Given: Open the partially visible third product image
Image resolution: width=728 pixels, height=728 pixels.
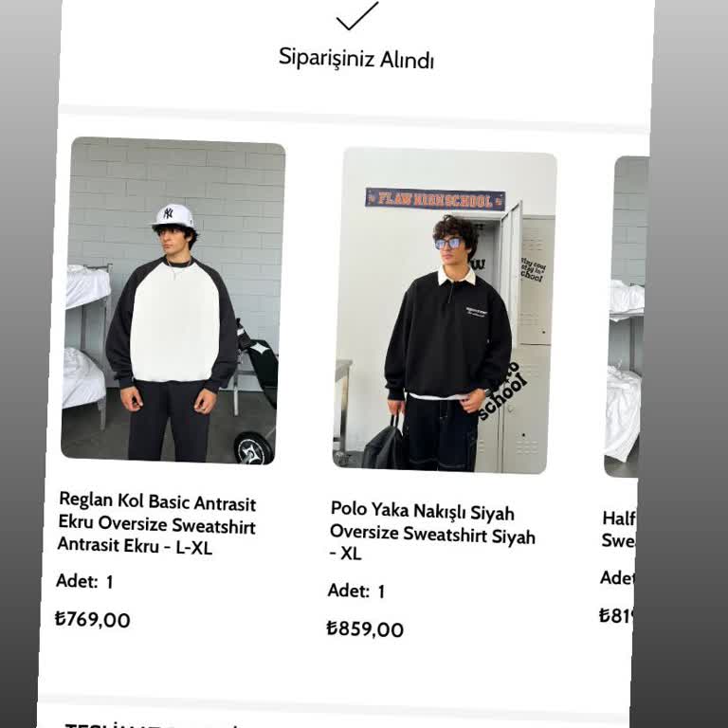Looking at the screenshot, I should (x=627, y=317).
